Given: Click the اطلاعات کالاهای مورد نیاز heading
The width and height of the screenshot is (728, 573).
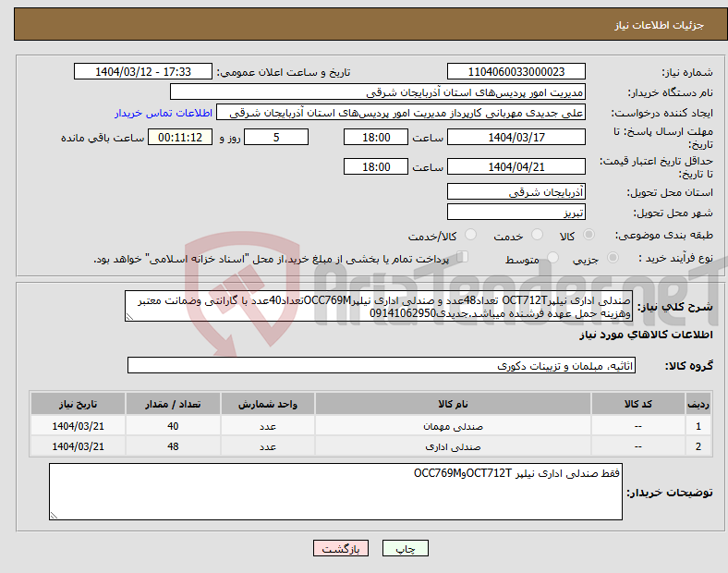Looking at the screenshot, I should click(646, 335).
